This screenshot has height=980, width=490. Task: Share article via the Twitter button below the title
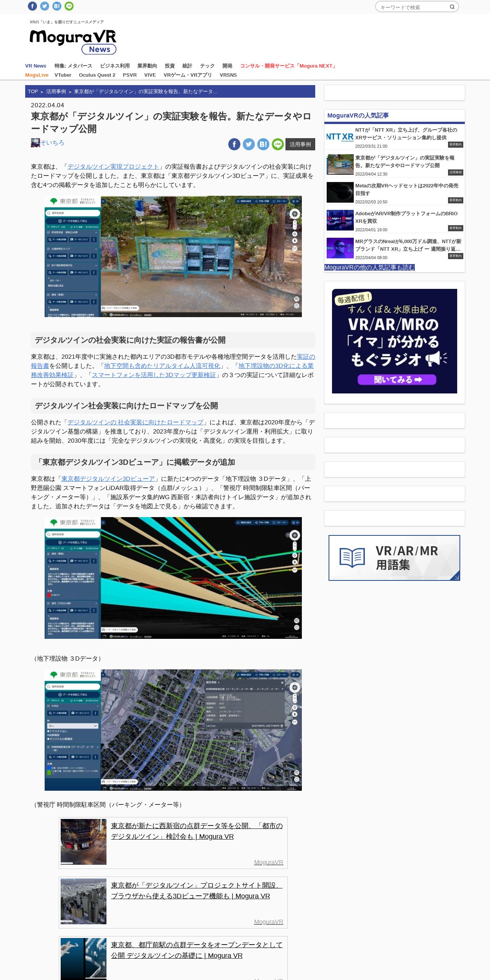coord(249,144)
